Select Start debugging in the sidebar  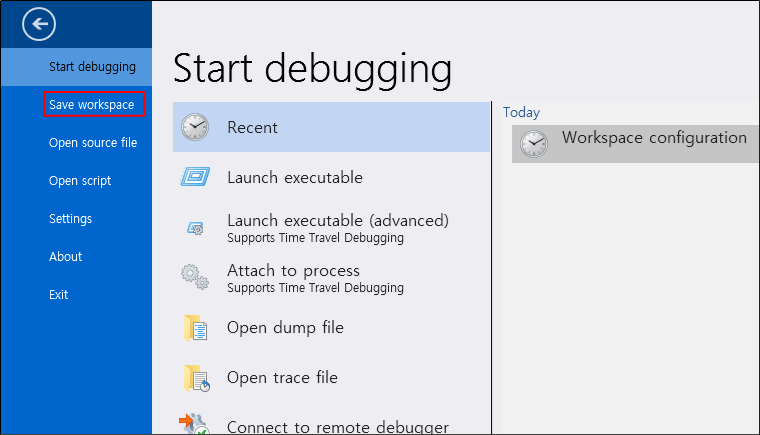pyautogui.click(x=92, y=67)
